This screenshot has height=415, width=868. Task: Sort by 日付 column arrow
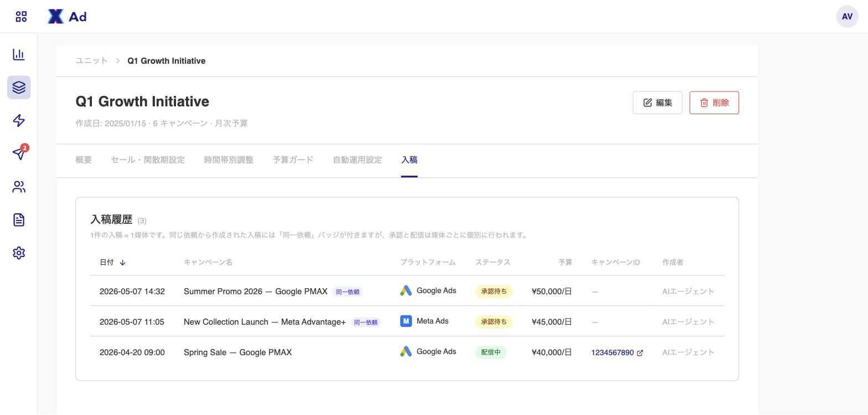[x=122, y=263]
